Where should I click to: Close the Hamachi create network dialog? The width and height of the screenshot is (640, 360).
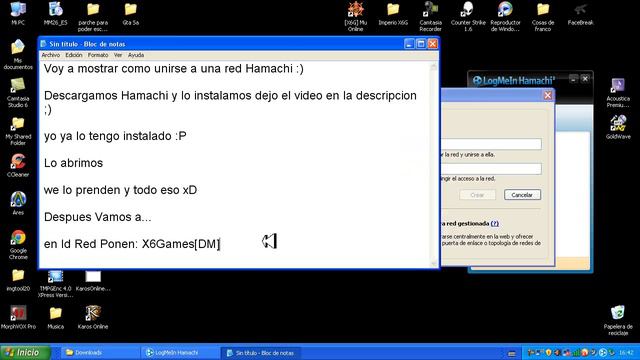pyautogui.click(x=547, y=95)
